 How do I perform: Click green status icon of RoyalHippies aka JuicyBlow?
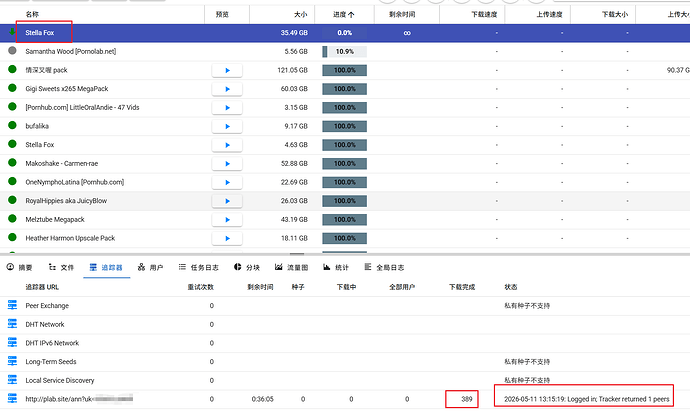[12, 200]
